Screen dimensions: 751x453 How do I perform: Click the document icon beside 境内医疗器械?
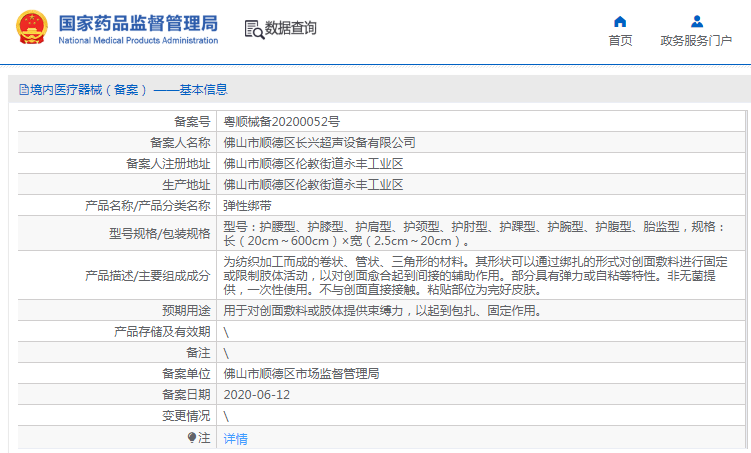[23, 90]
